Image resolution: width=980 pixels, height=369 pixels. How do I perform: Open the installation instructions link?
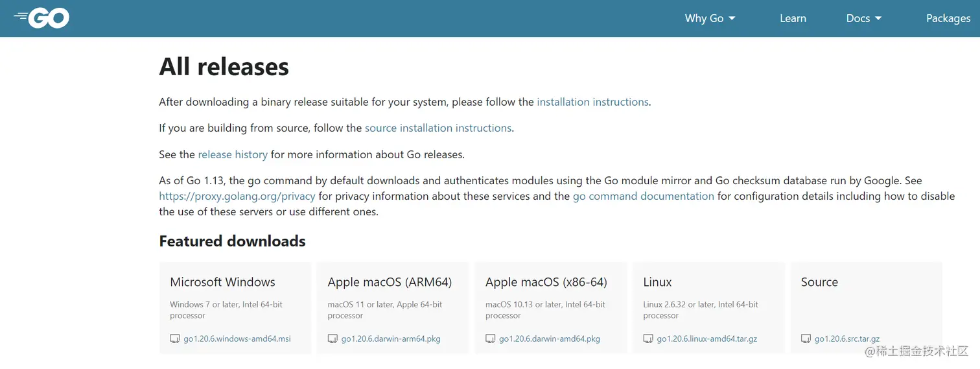coord(592,102)
